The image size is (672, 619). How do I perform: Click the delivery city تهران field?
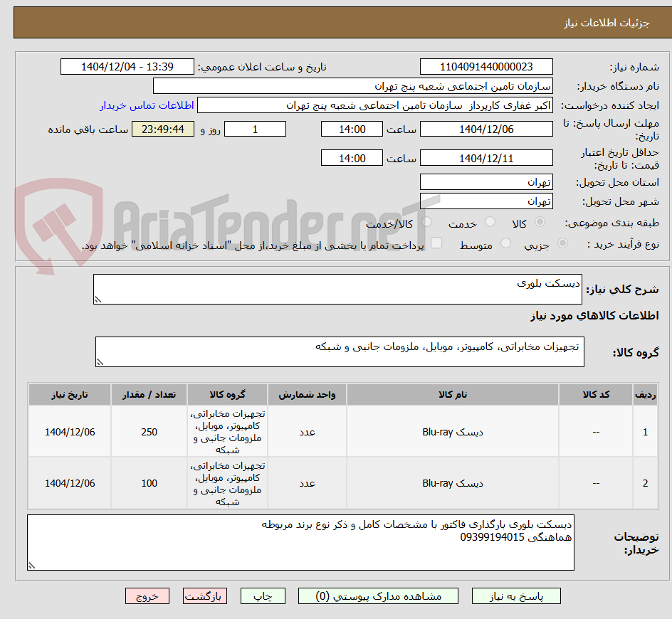tap(486, 201)
